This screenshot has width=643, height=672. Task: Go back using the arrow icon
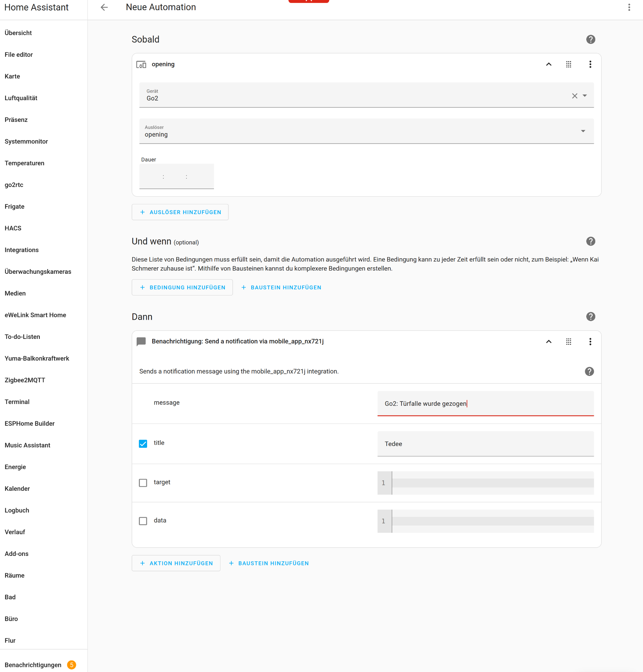[x=104, y=7]
